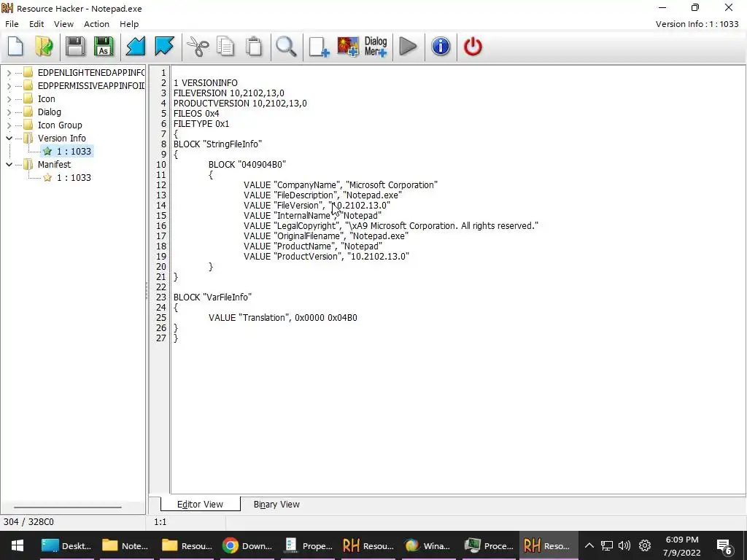Click the tree panel horizontal scrollbar
747x560 pixels.
pos(67,507)
